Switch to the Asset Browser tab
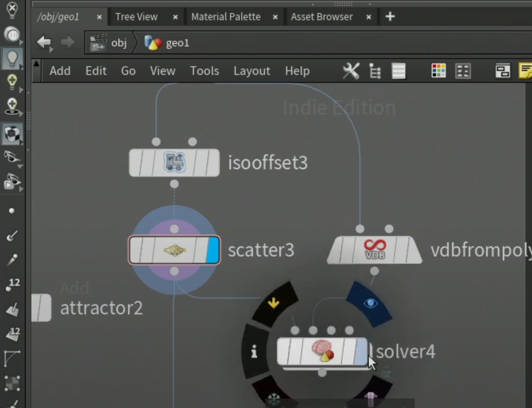 322,17
